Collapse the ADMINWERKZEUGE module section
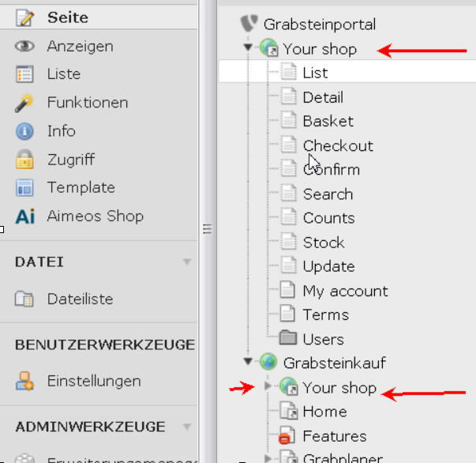The image size is (476, 463). pos(187,427)
